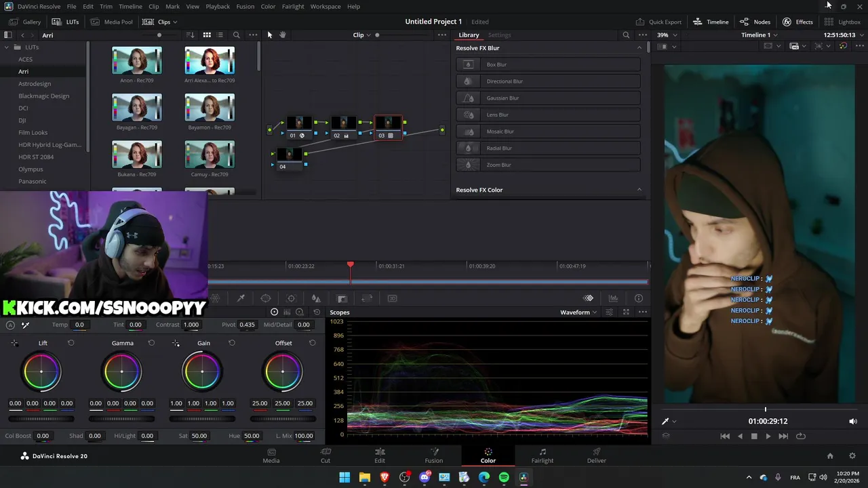The width and height of the screenshot is (868, 488).
Task: Click the Gain master wheel slider
Action: pyautogui.click(x=202, y=419)
